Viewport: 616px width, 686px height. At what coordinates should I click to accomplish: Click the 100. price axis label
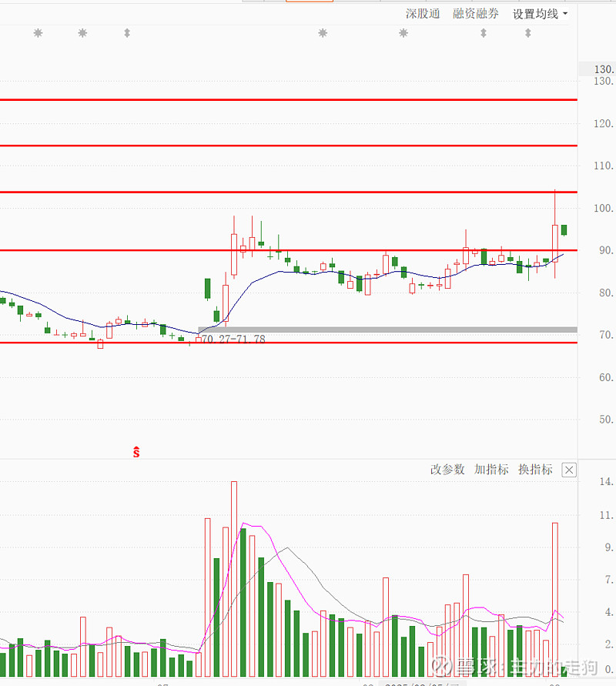click(x=604, y=208)
